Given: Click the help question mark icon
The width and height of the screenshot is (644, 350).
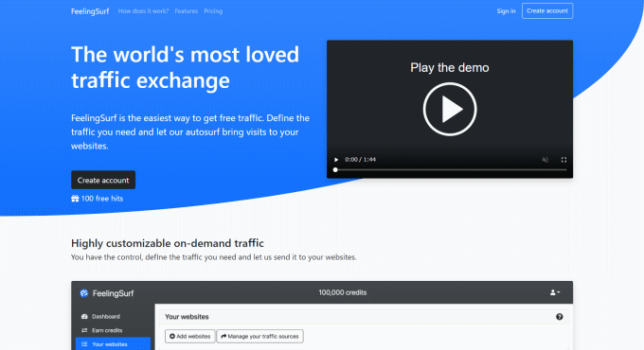Looking at the screenshot, I should pyautogui.click(x=560, y=317).
